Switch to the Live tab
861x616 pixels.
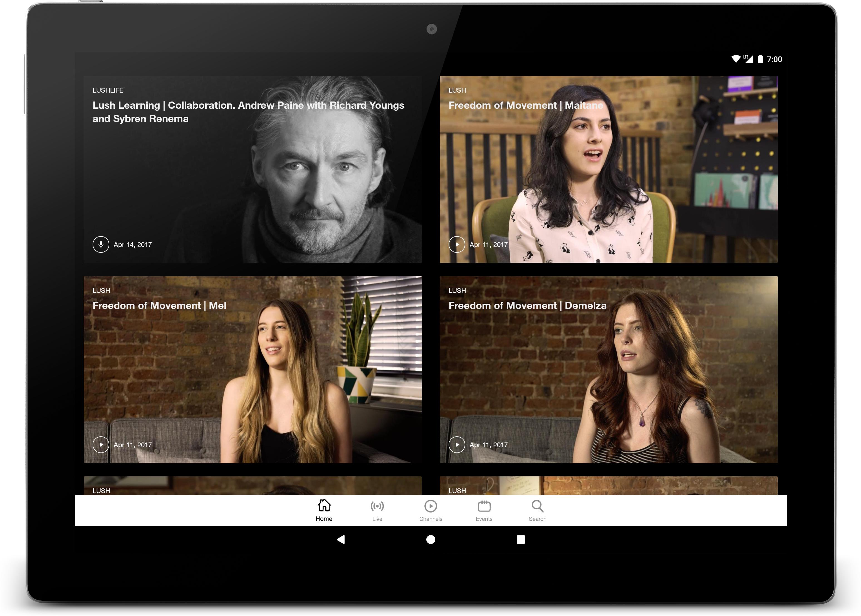tap(377, 506)
